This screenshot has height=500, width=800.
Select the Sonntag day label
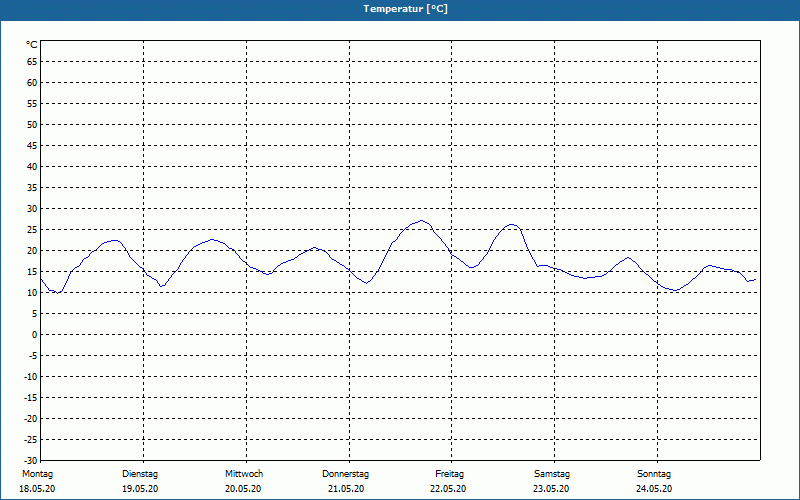654,474
